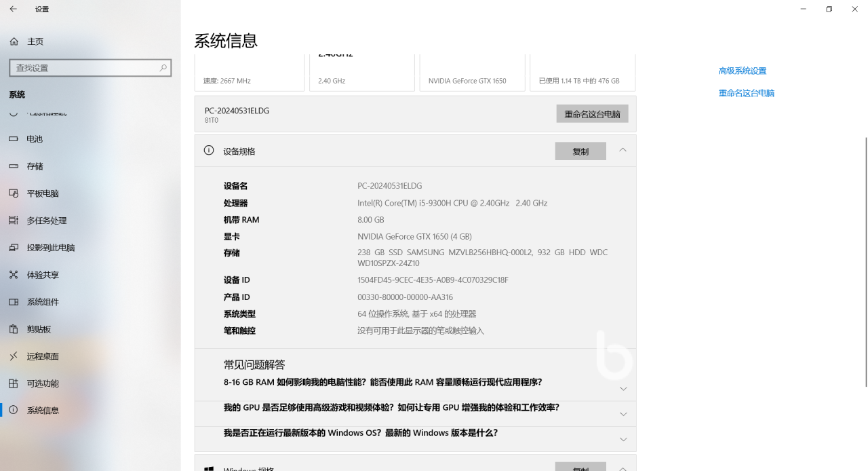Open the 体验共享 sharing icon
Image resolution: width=868 pixels, height=471 pixels.
14,275
